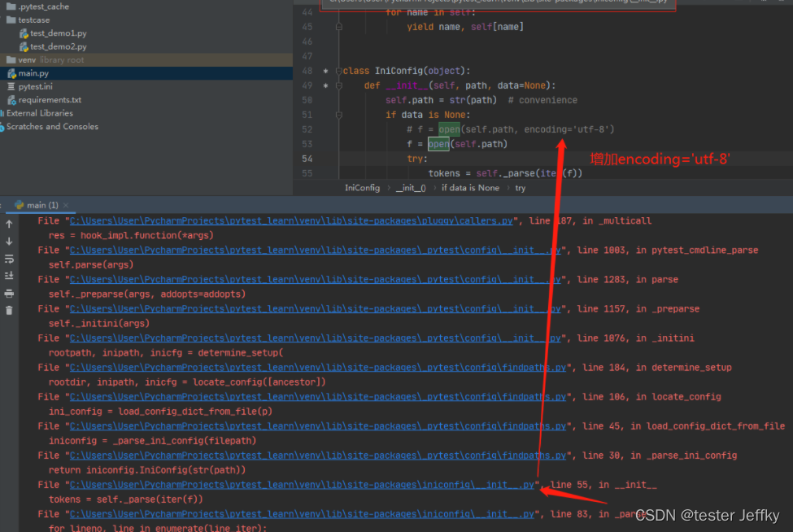Click IniConfig breadcrumb
The image size is (793, 532).
pos(362,188)
